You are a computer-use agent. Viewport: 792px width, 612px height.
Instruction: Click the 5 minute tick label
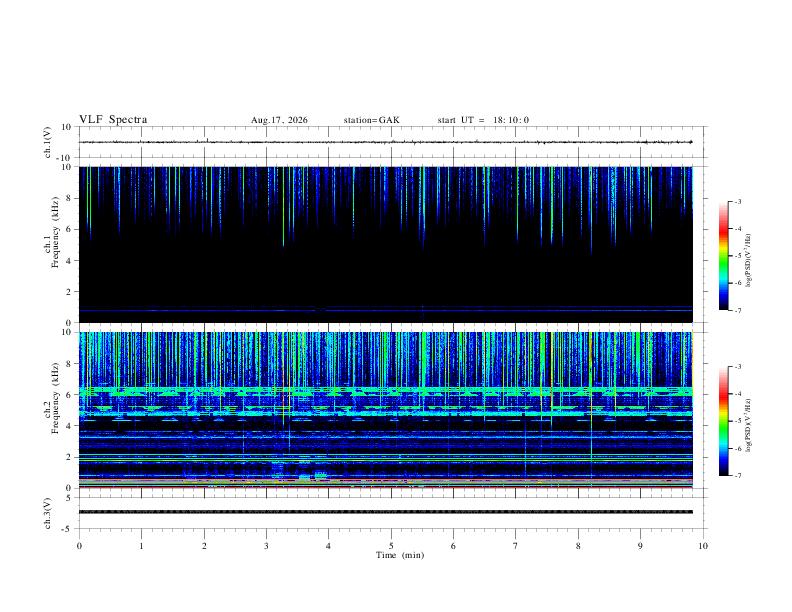click(391, 546)
